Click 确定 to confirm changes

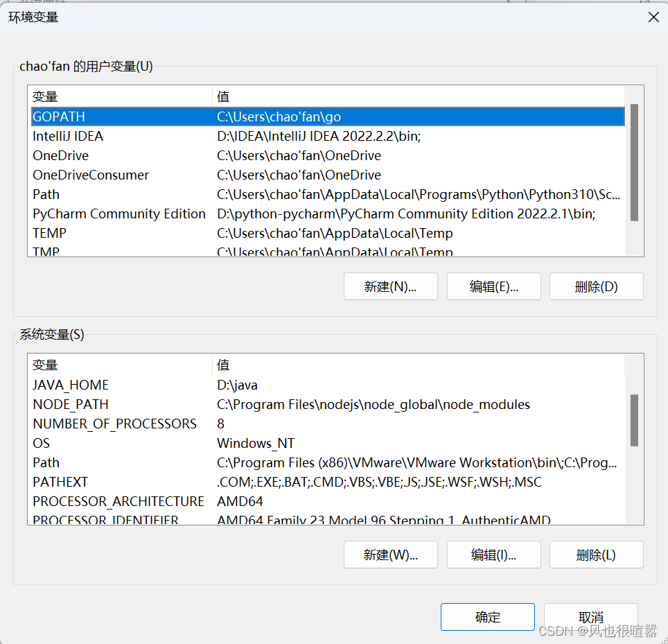(487, 617)
